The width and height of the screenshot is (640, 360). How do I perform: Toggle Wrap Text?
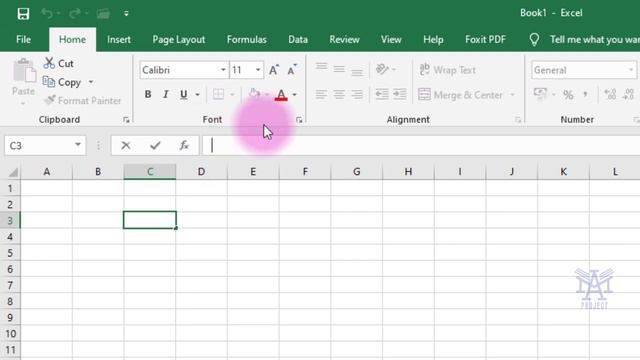447,70
